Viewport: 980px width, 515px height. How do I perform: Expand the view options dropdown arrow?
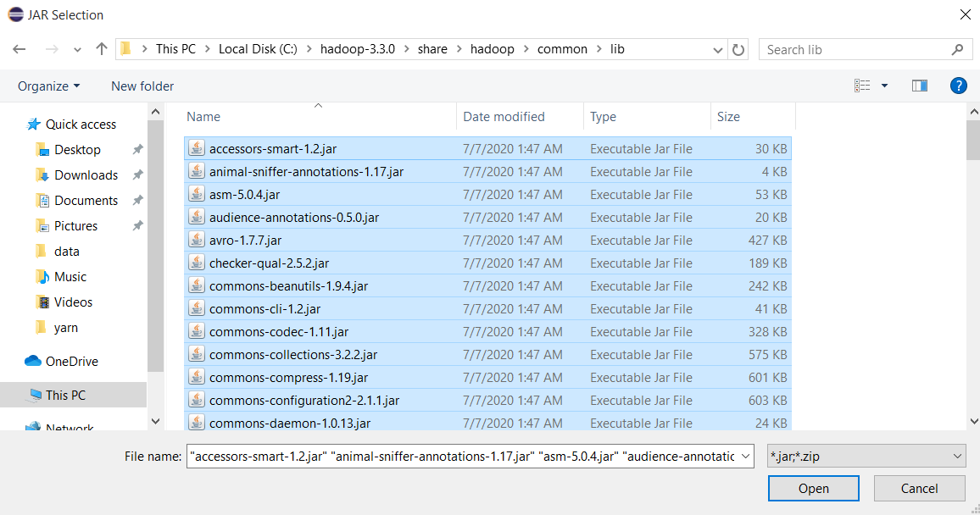(x=884, y=86)
